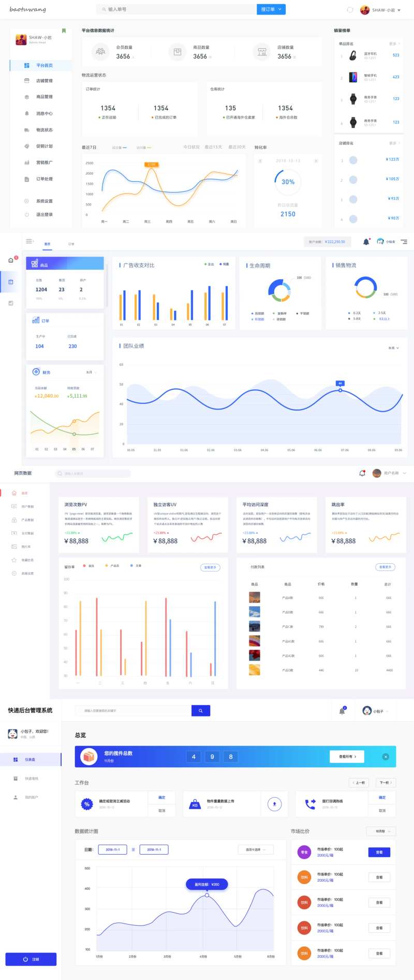Expand the 本周 dropdown in 团队业绩
Screen dimensions: 414x980
[394, 348]
